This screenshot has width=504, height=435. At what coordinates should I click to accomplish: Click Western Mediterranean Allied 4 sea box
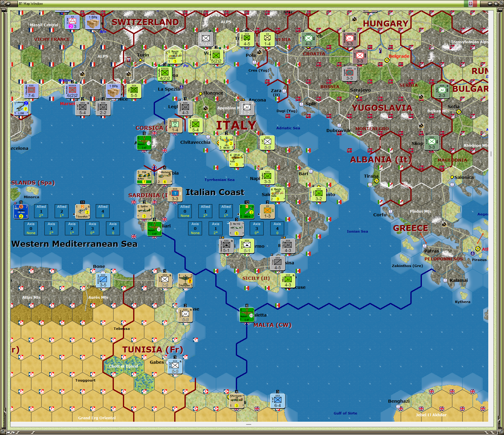click(103, 211)
